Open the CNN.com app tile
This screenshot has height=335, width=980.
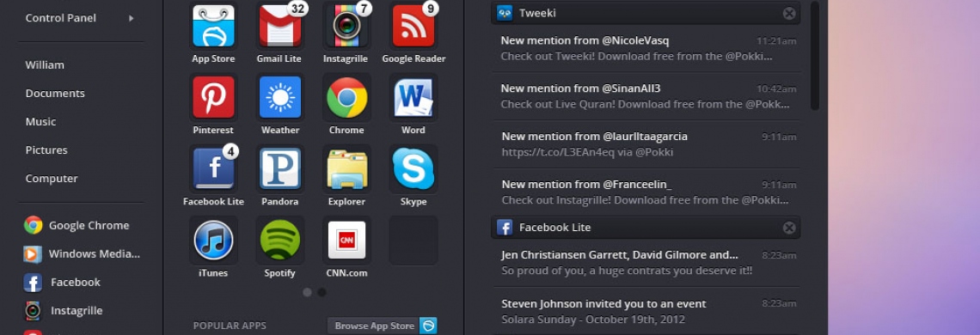[347, 240]
